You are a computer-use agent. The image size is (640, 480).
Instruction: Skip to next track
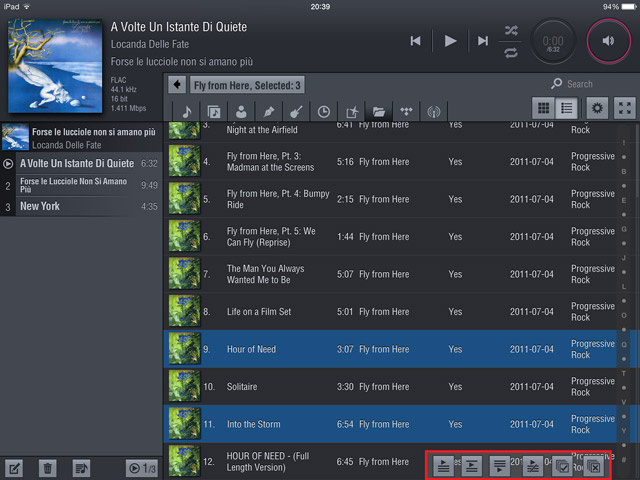click(483, 41)
